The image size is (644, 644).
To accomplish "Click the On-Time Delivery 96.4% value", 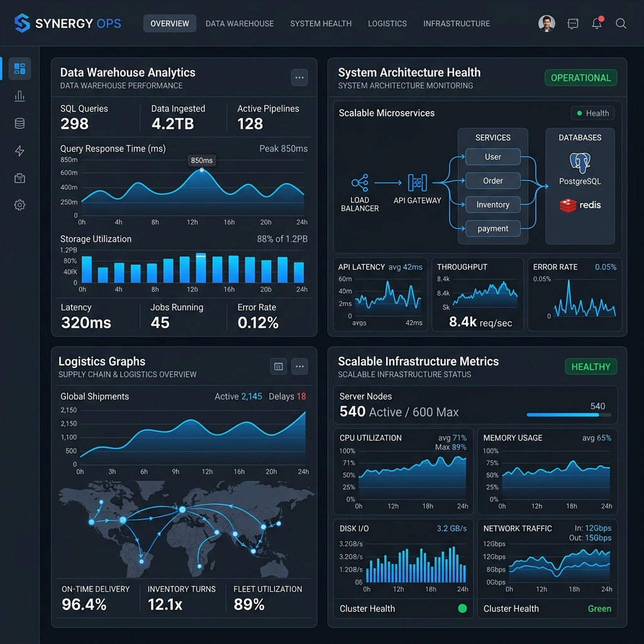I will pos(84,604).
